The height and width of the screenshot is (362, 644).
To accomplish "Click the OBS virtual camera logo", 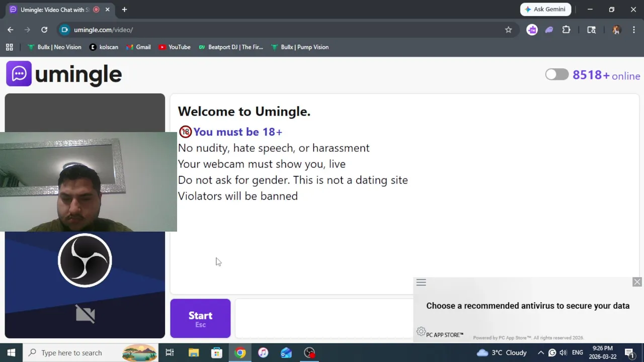I will coord(85,260).
